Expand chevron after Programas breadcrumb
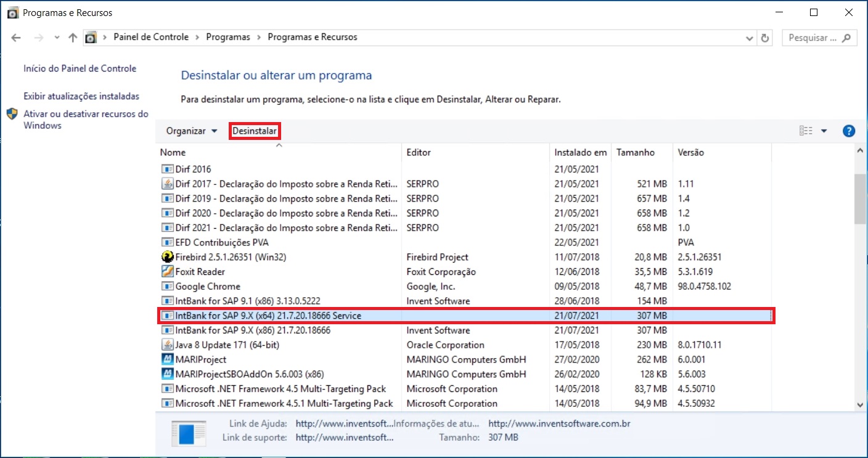This screenshot has width=868, height=458. point(259,38)
